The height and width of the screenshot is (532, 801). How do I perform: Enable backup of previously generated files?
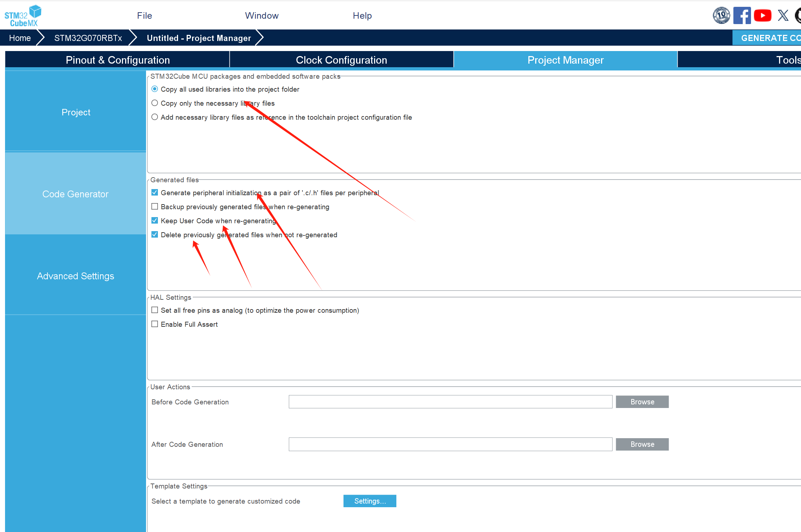point(155,207)
